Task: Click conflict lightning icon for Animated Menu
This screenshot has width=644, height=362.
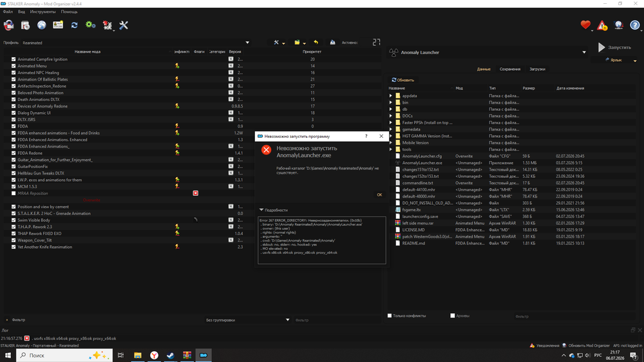Action: [x=177, y=66]
